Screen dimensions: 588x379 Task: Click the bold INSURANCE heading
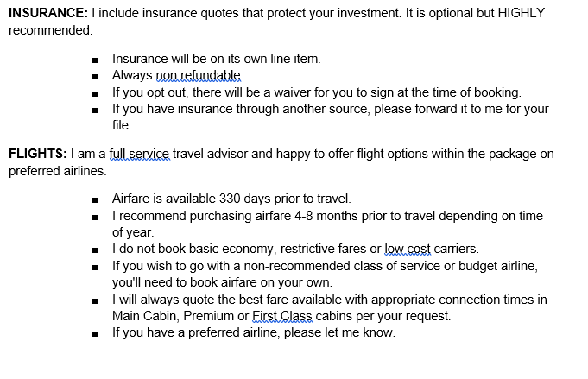click(x=47, y=13)
